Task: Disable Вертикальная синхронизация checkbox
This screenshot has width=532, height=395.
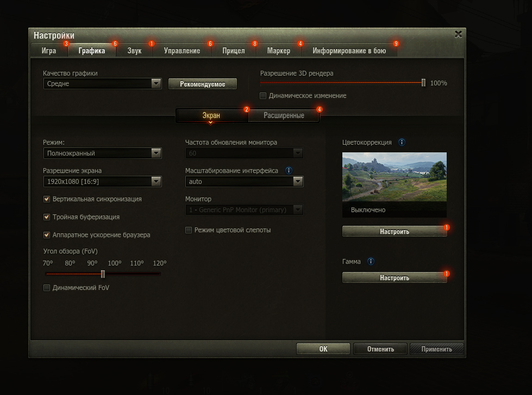Action: 47,199
